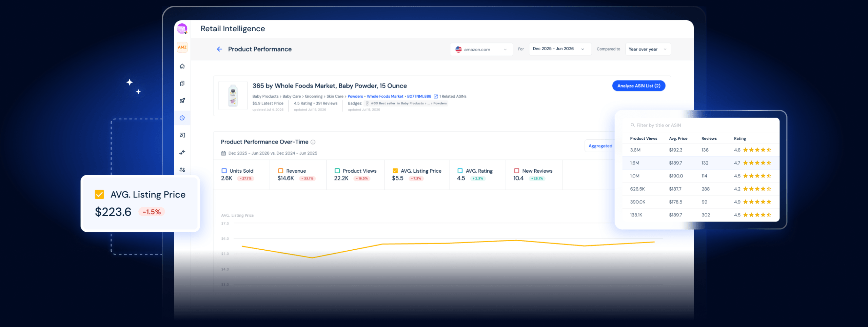
Task: Go back using Product Performance arrow
Action: click(x=219, y=49)
